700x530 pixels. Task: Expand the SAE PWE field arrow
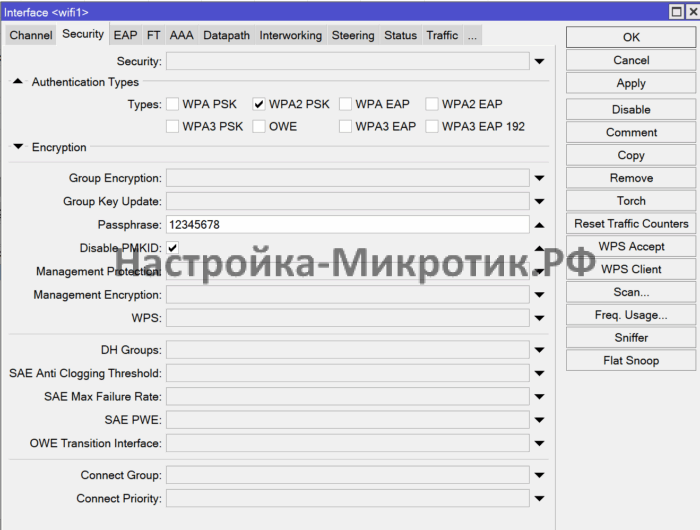[539, 421]
